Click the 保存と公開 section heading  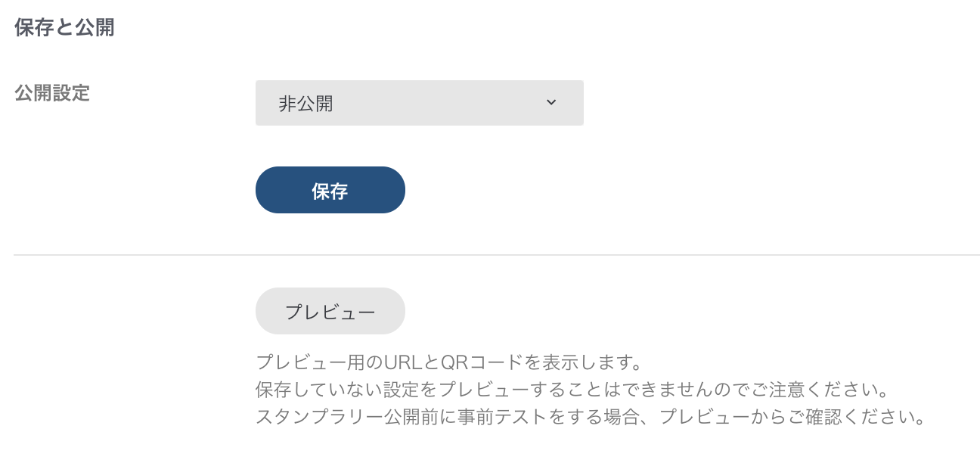coord(64,29)
